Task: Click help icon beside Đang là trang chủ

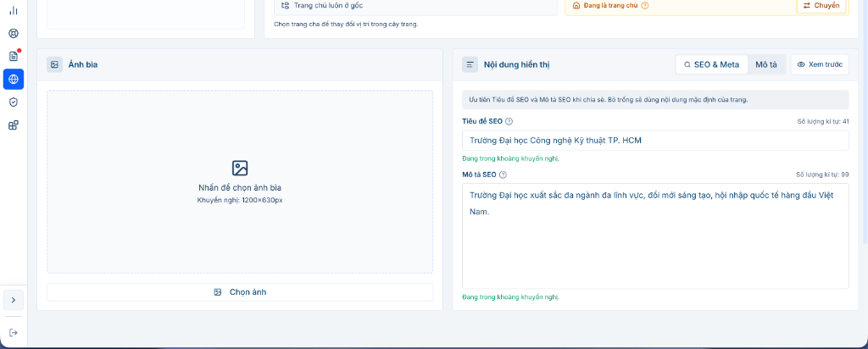Action: [x=645, y=6]
